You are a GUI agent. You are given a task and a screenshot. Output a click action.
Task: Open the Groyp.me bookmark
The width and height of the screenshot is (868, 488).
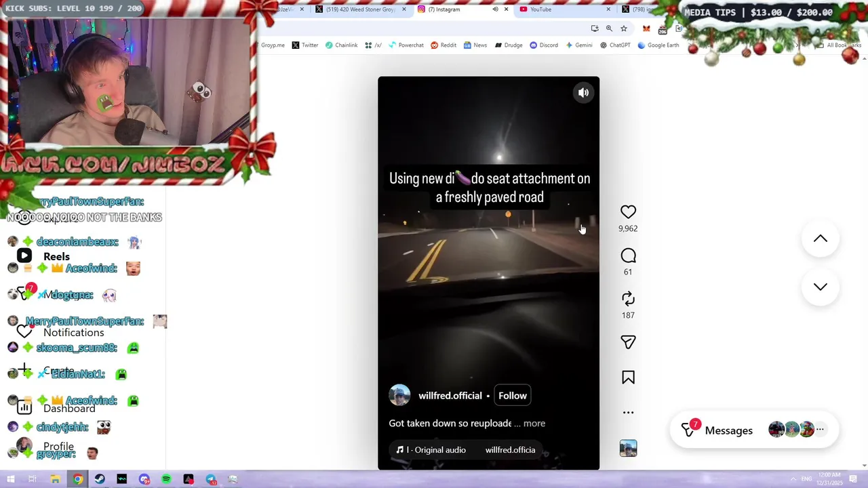[x=273, y=45]
